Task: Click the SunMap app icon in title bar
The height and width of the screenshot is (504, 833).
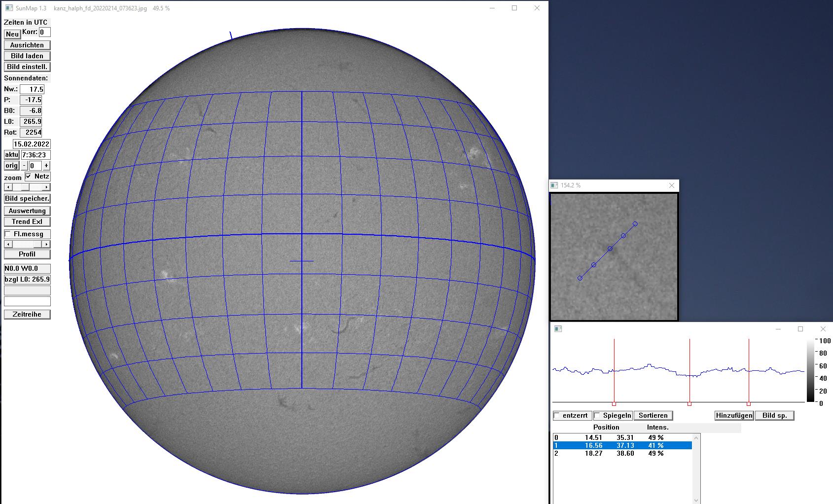Action: pyautogui.click(x=8, y=8)
